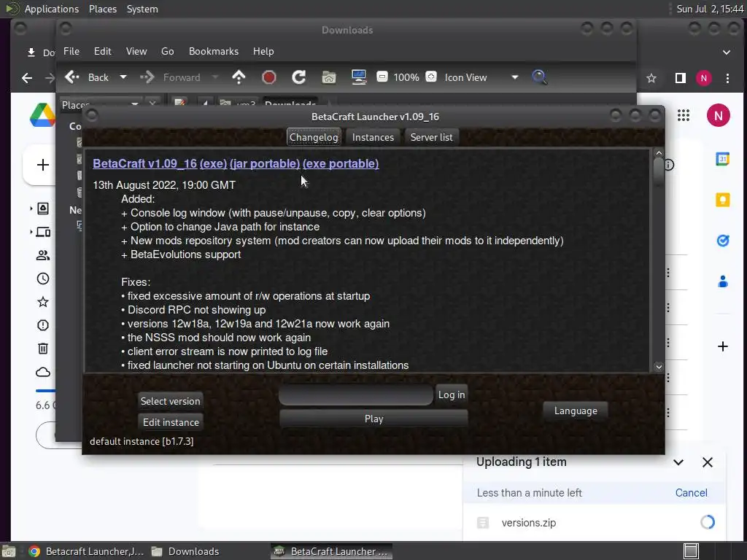Open View menu in Downloads window

click(x=136, y=52)
